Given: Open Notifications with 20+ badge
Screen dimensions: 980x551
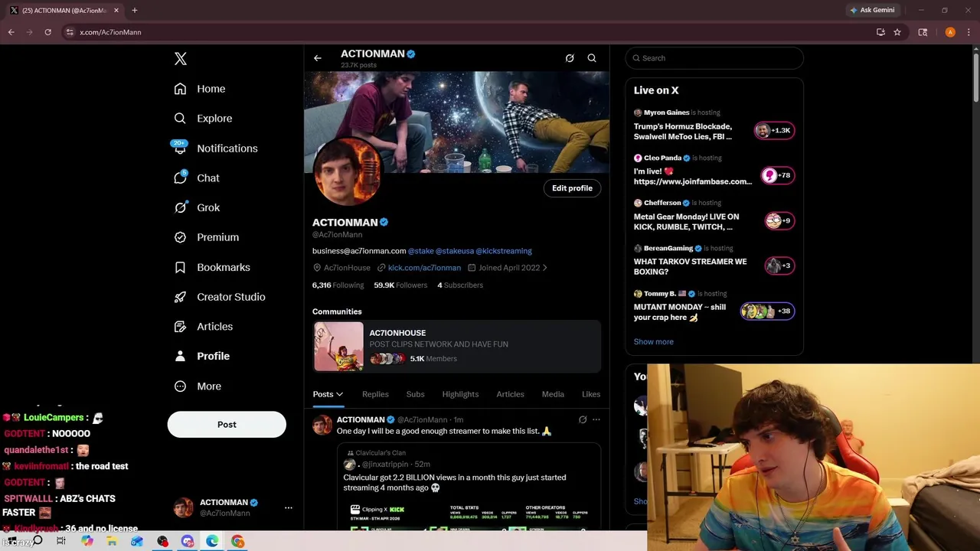Looking at the screenshot, I should coord(215,148).
